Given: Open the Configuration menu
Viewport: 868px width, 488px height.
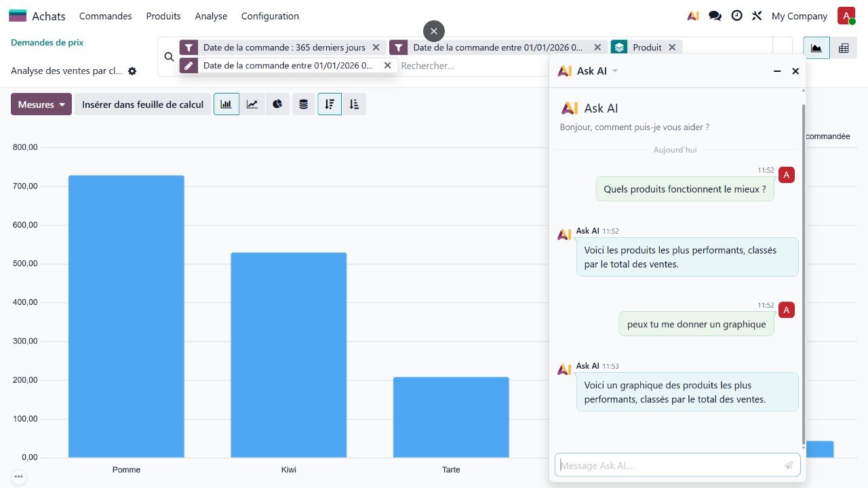Looking at the screenshot, I should click(x=270, y=16).
